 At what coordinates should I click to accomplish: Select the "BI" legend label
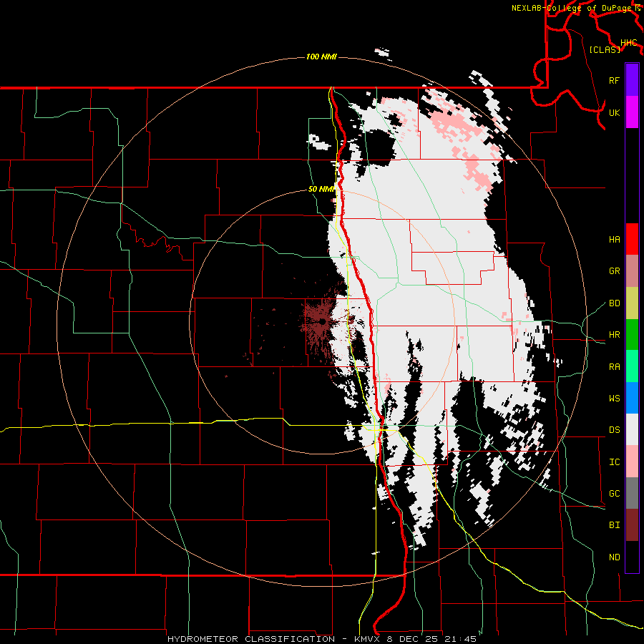click(614, 525)
